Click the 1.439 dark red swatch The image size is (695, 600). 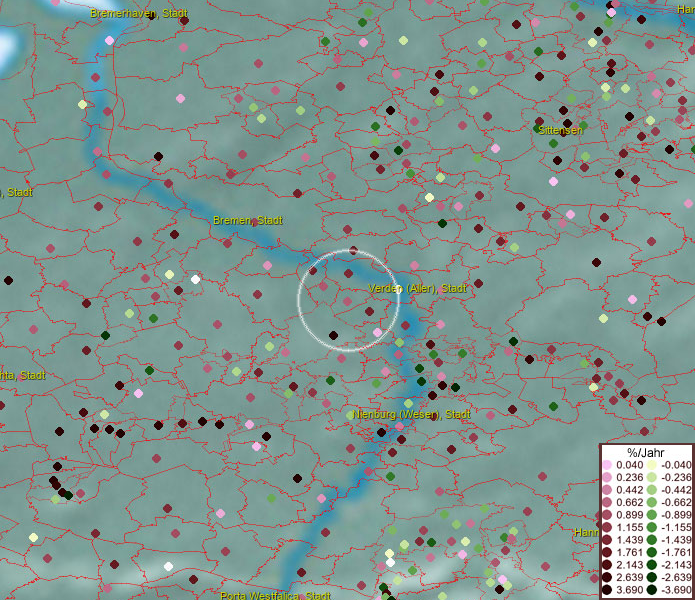(x=607, y=540)
